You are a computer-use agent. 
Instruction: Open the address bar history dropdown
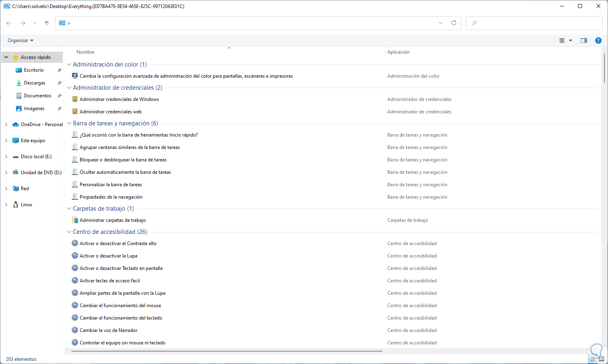point(441,23)
